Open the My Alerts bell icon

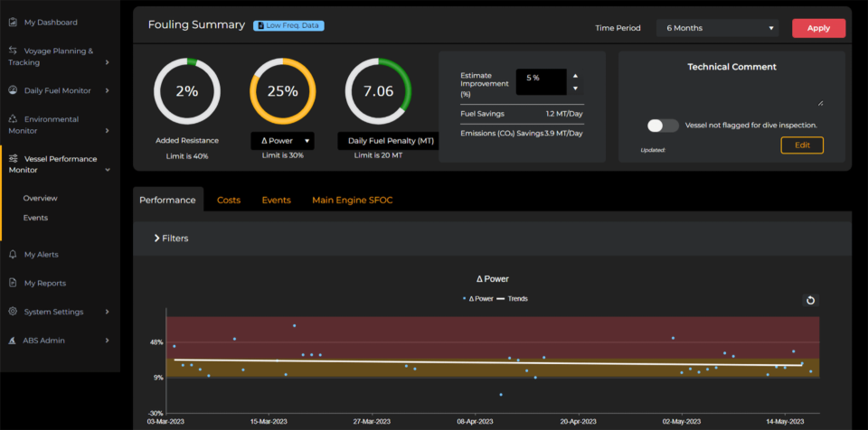pyautogui.click(x=13, y=255)
